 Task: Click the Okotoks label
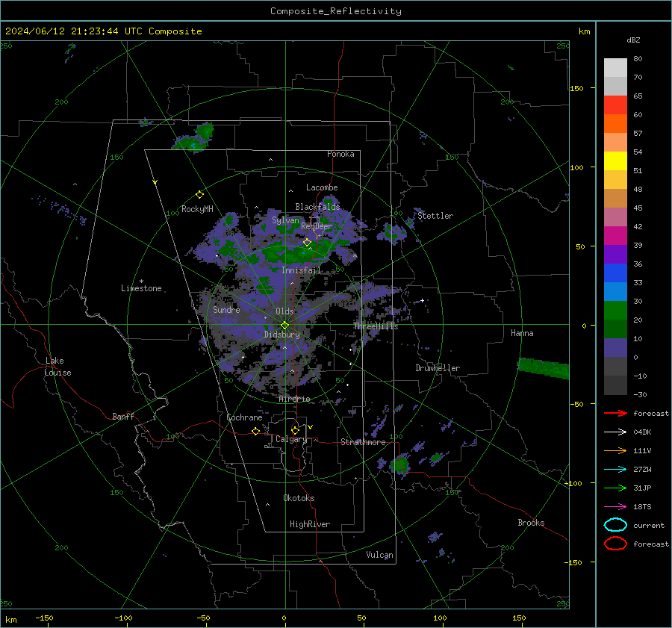pos(299,498)
